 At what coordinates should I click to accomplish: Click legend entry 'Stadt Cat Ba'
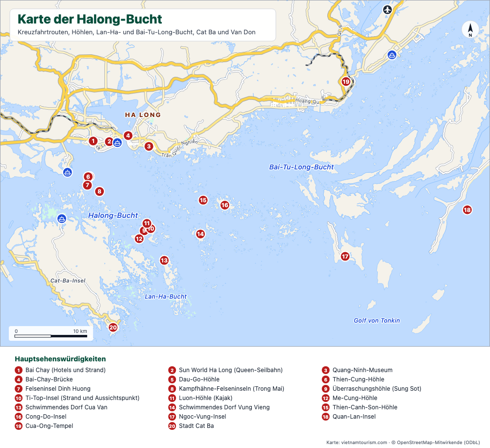(x=191, y=426)
